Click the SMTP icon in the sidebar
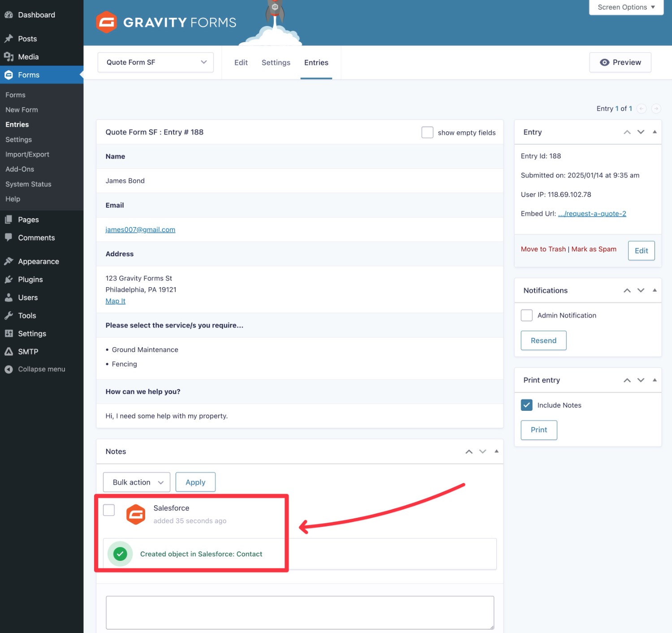This screenshot has width=672, height=633. (9, 352)
